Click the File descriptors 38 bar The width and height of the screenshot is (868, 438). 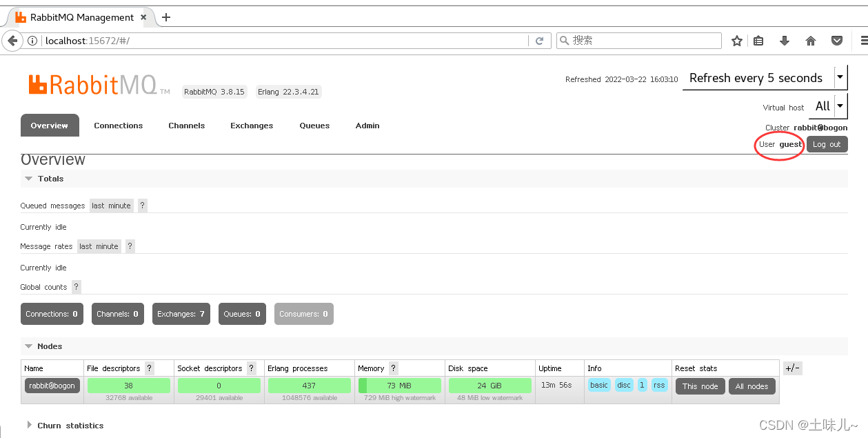pyautogui.click(x=129, y=386)
